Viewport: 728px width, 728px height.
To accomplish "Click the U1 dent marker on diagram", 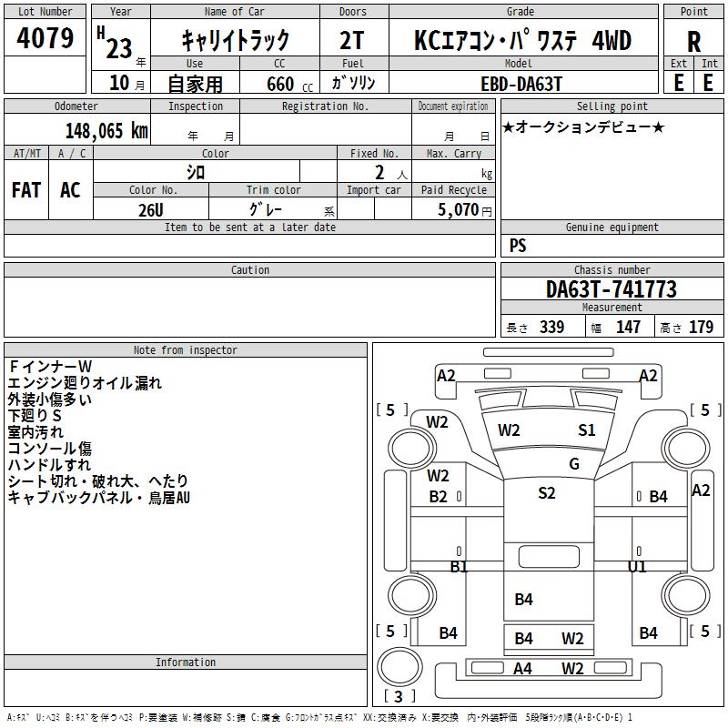I will click(x=636, y=566).
